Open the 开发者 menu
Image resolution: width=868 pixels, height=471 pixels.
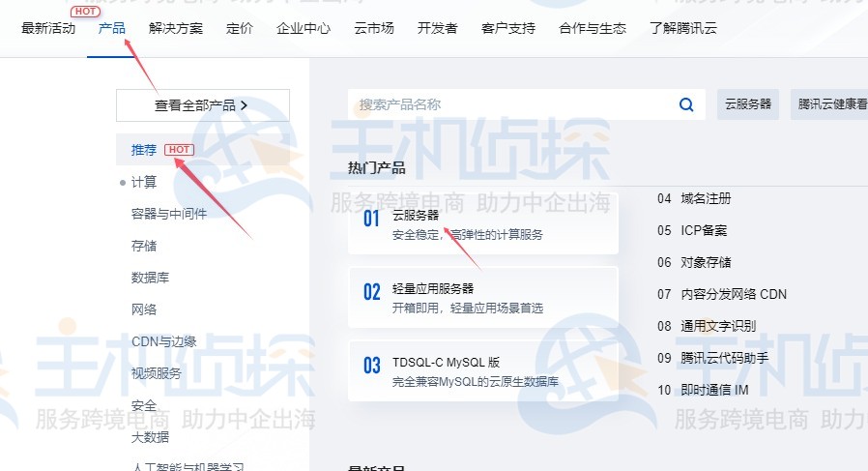coord(437,28)
